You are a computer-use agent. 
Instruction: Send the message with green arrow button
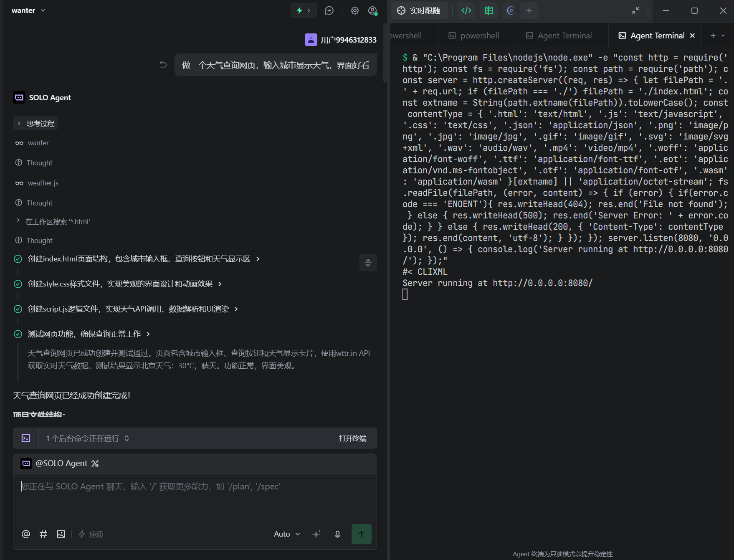click(x=362, y=534)
